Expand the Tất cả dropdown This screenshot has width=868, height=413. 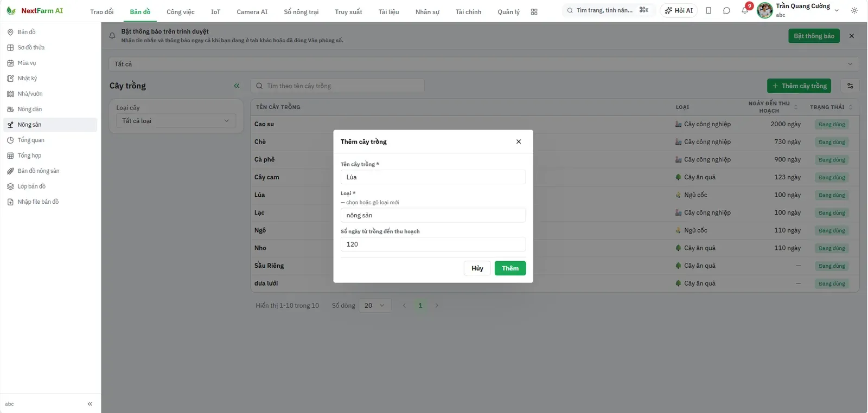tap(484, 64)
